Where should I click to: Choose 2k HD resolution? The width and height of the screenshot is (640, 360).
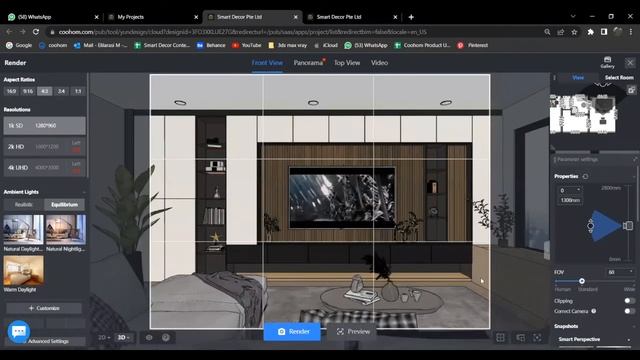44,147
